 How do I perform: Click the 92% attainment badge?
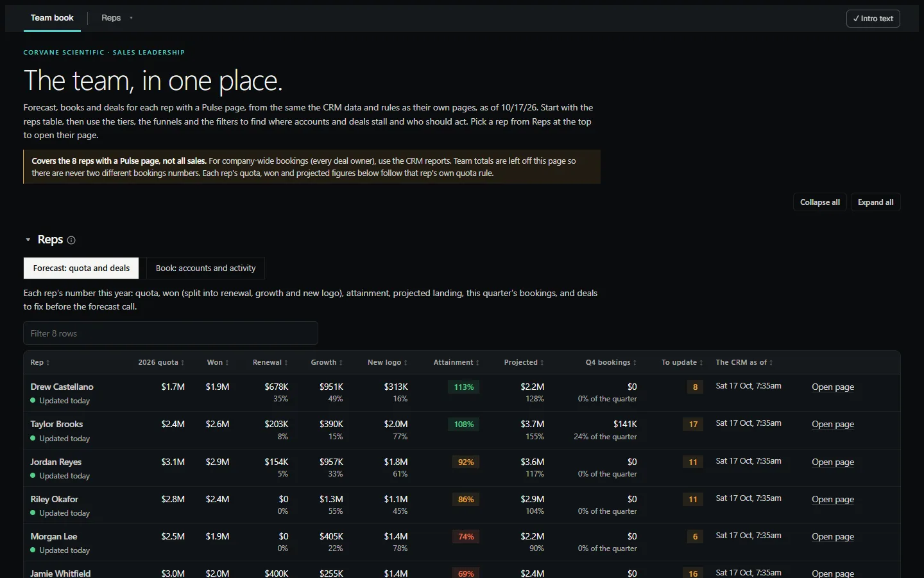pos(466,462)
